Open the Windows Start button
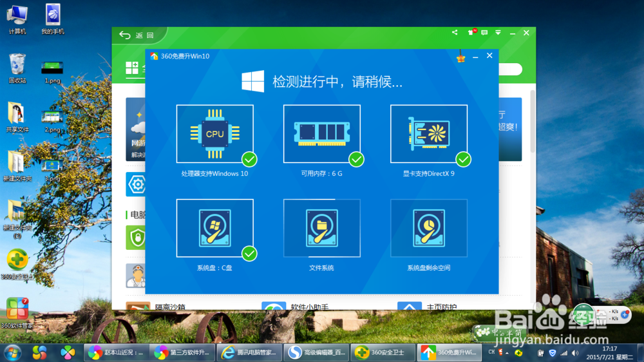The image size is (644, 362). click(x=13, y=352)
